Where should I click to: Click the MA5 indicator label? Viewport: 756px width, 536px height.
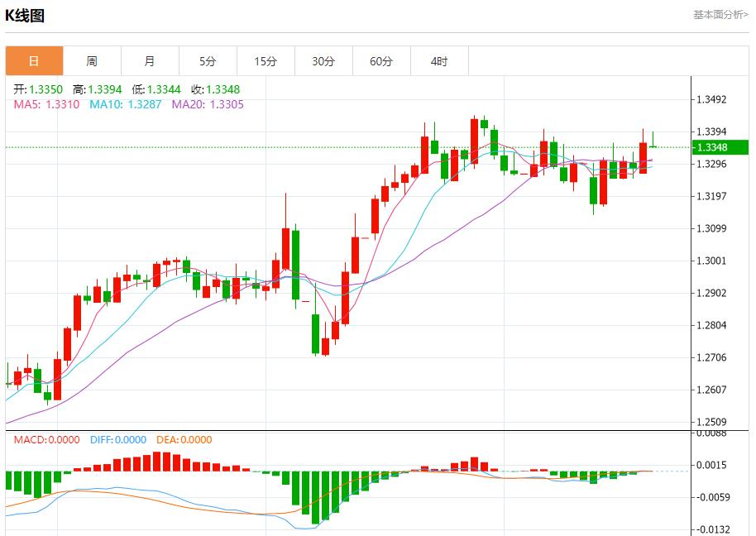[x=46, y=104]
